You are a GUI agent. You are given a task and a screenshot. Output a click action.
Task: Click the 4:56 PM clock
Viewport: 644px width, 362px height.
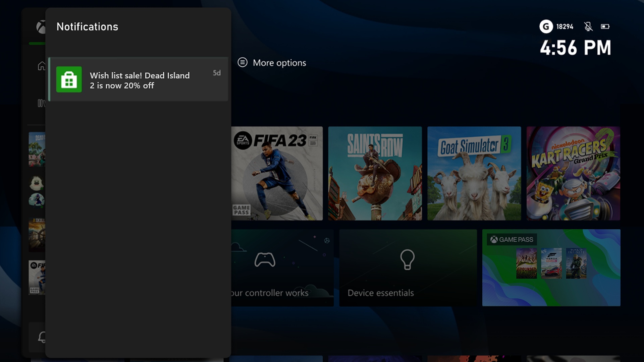[x=575, y=48]
